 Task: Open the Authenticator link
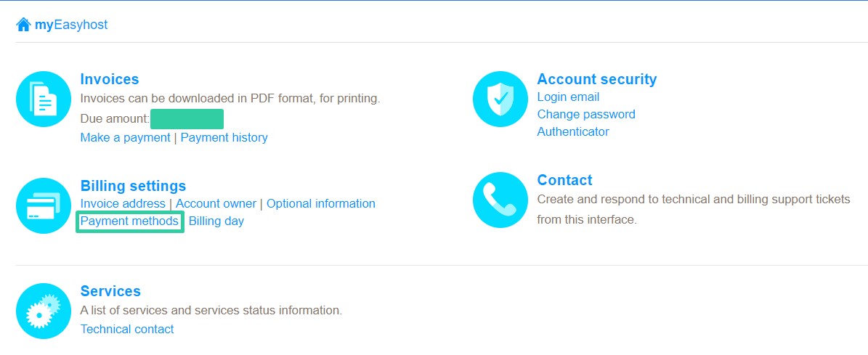pyautogui.click(x=573, y=131)
